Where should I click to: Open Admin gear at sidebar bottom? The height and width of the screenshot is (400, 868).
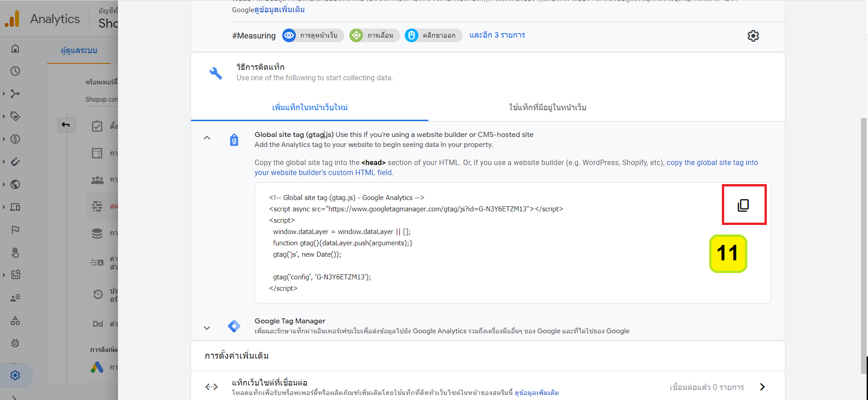(15, 376)
